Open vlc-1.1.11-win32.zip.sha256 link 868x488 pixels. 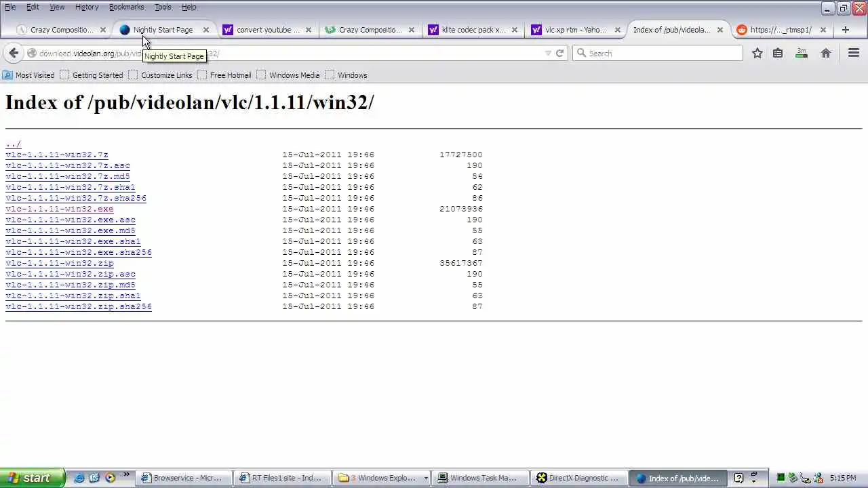tap(79, 307)
